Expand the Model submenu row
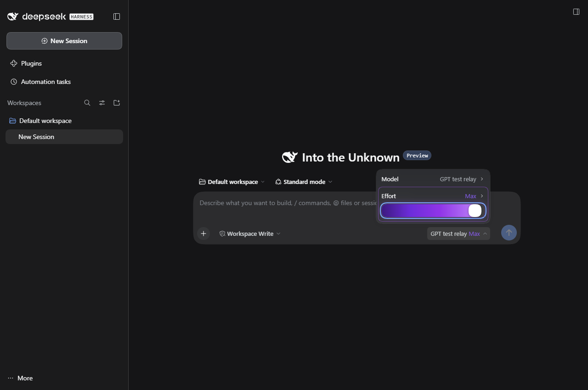 (433, 179)
